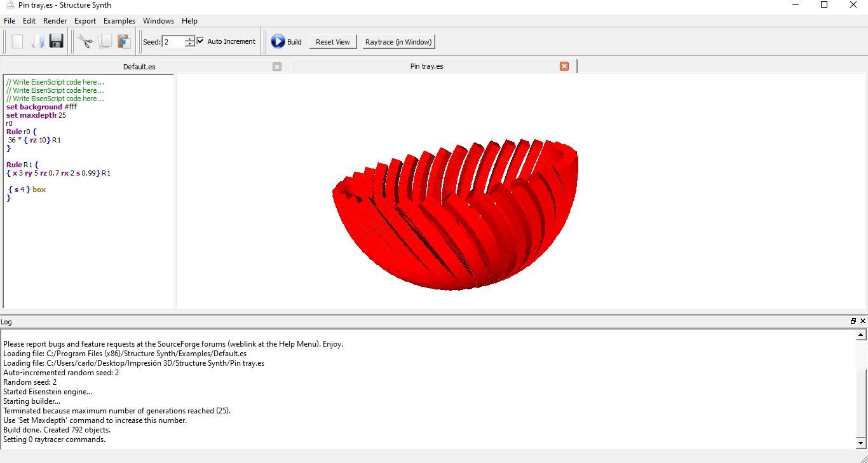868x463 pixels.
Task: Click 'Random seed: 2' log entry
Action: pos(30,382)
